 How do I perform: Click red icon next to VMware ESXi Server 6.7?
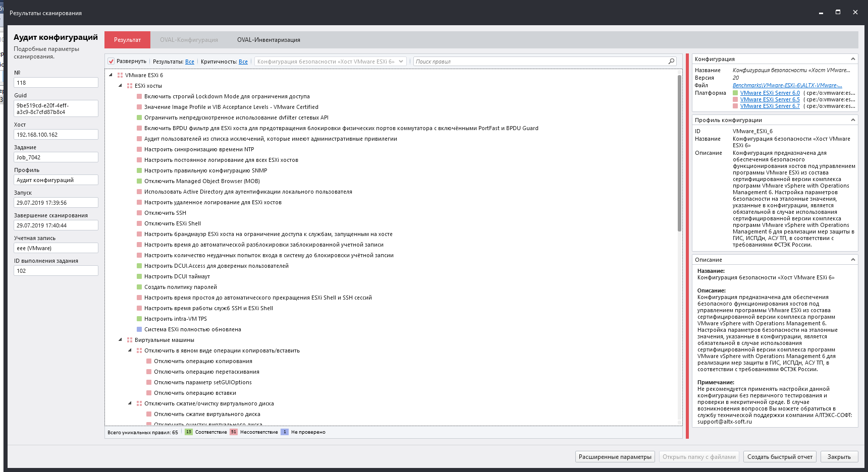(x=735, y=106)
